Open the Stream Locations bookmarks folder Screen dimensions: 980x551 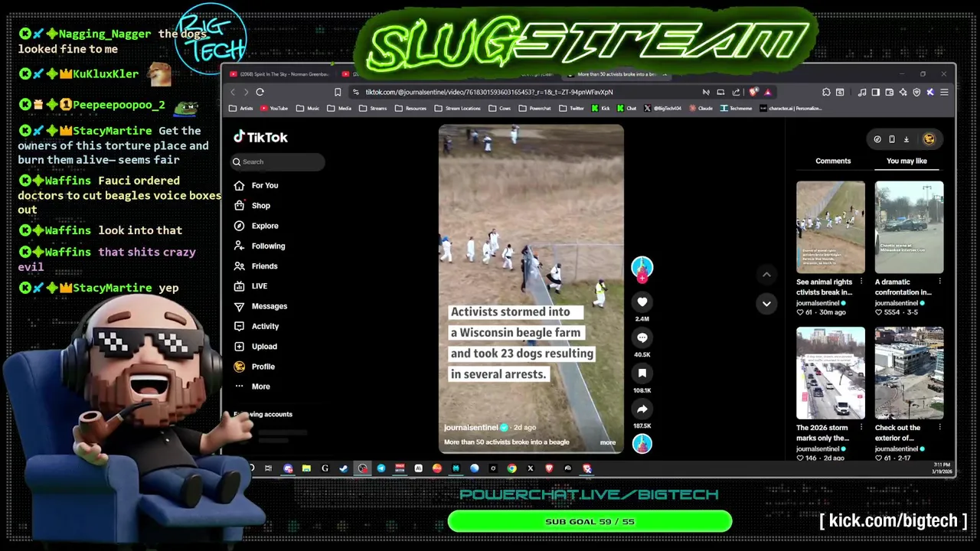pos(458,108)
